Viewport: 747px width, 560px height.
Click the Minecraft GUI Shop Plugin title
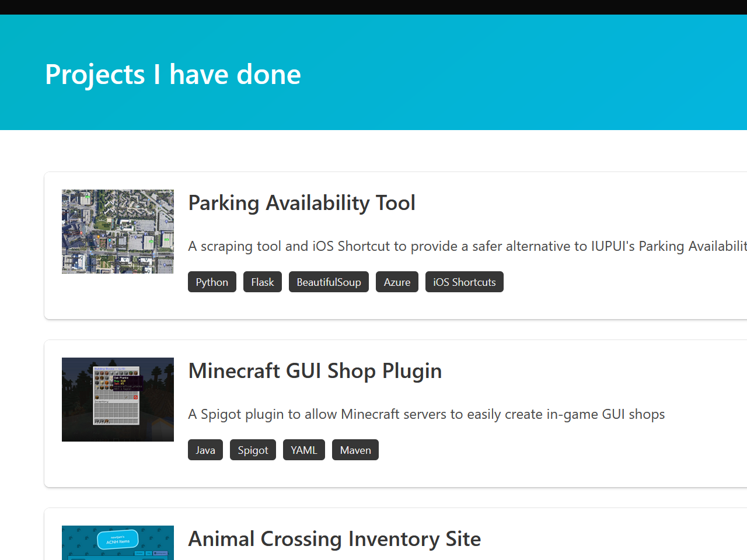click(315, 371)
